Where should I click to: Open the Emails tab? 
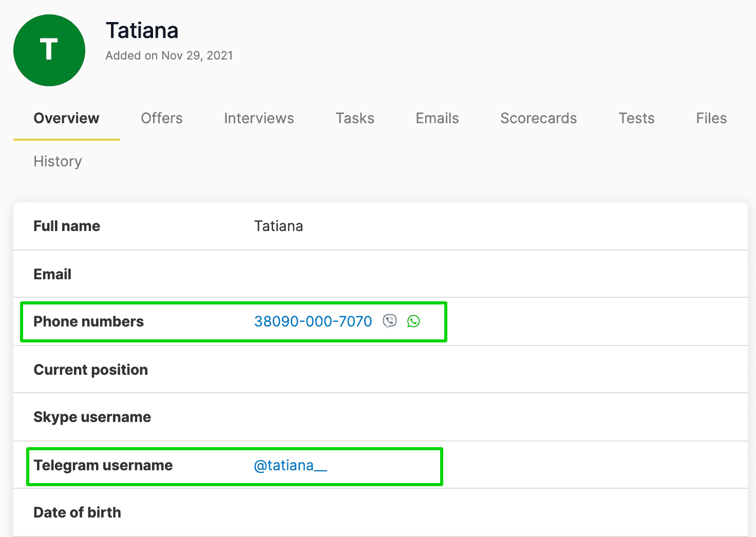[437, 119]
